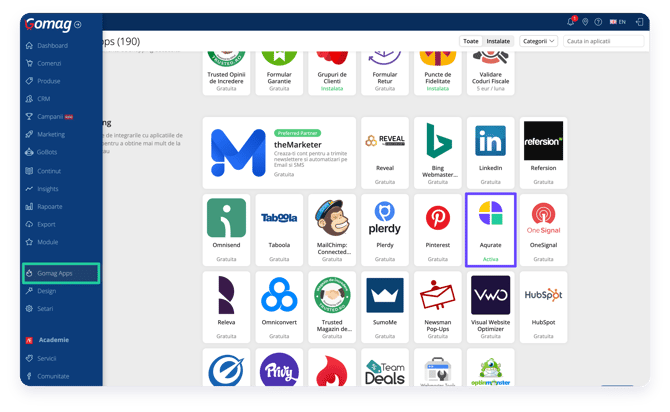Open Gomag Apps in the sidebar
Viewport: 670px width, 412px height.
[61, 273]
